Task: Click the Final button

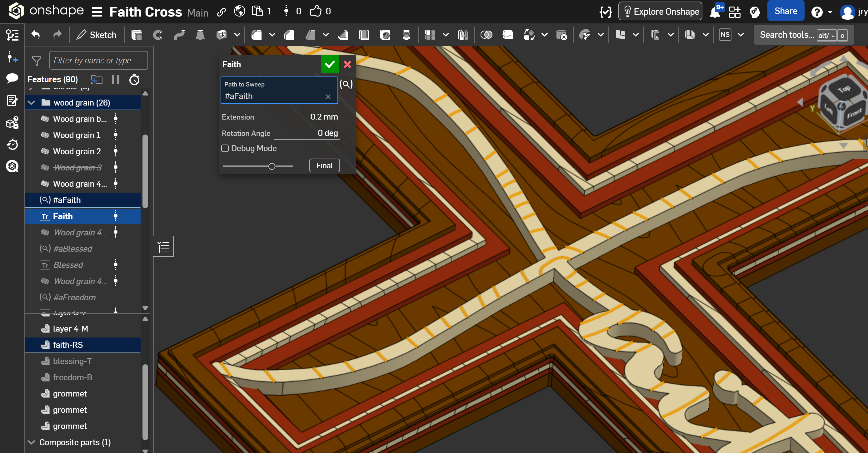Action: (324, 165)
